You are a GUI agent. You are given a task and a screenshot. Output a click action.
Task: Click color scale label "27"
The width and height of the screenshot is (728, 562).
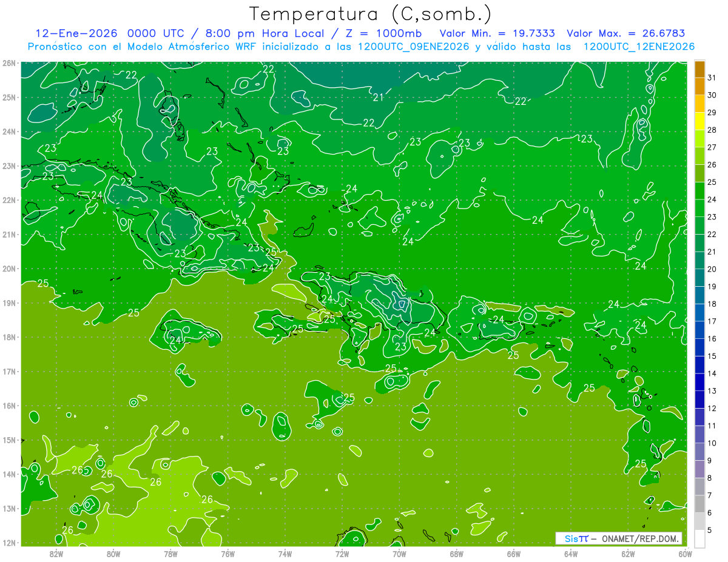click(x=712, y=147)
